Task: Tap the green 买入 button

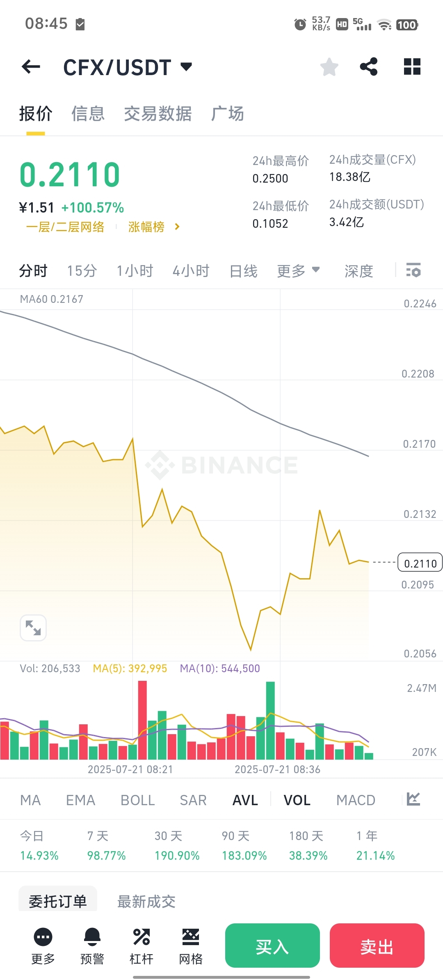Action: point(272,946)
